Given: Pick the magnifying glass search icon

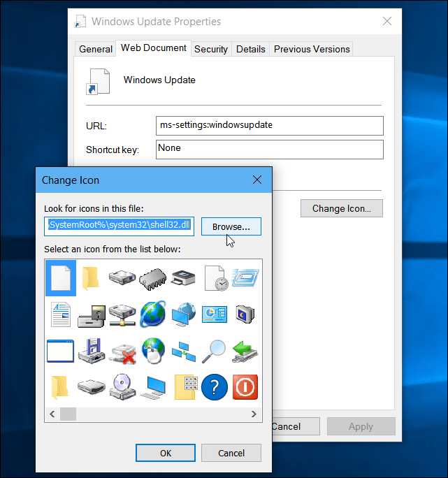Looking at the screenshot, I should coord(214,352).
